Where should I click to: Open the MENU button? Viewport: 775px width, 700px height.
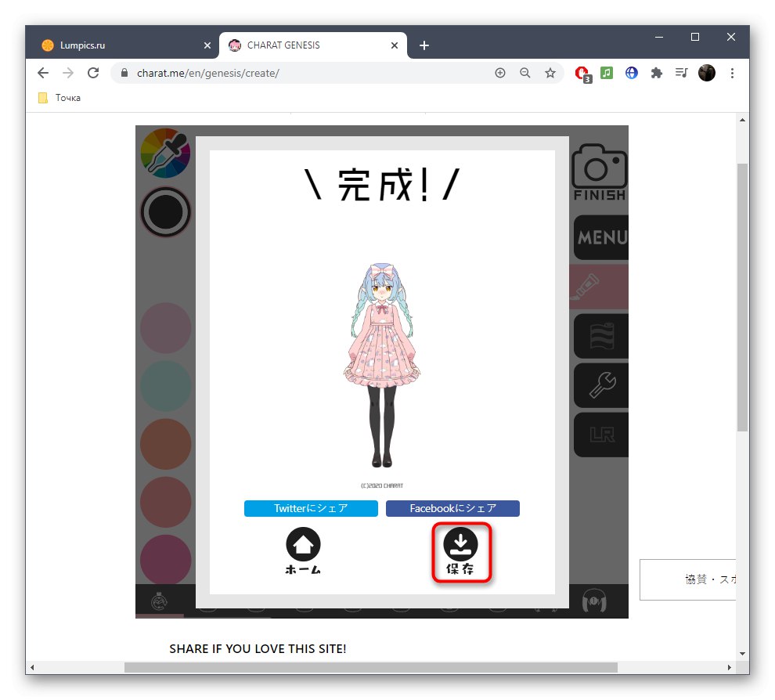pyautogui.click(x=601, y=237)
